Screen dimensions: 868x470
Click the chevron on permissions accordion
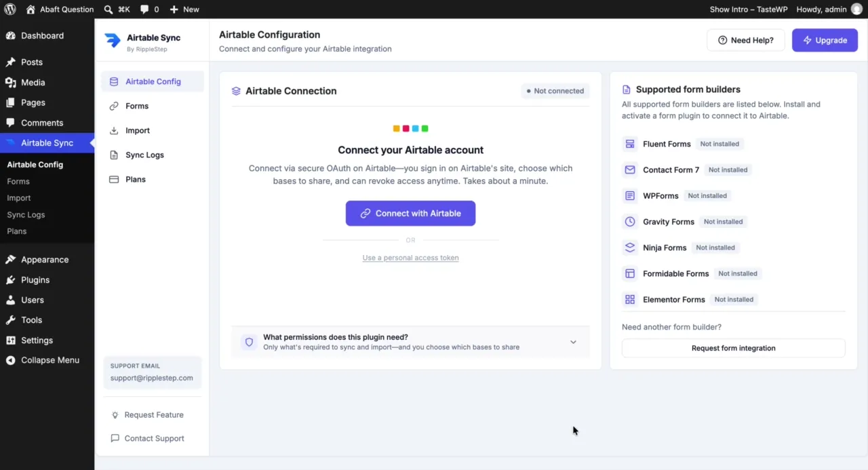573,342
